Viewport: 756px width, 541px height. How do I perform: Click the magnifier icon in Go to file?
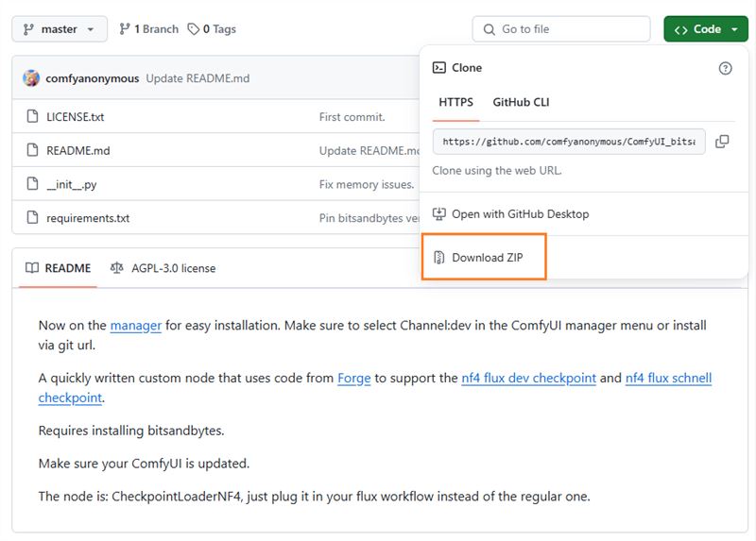coord(489,29)
